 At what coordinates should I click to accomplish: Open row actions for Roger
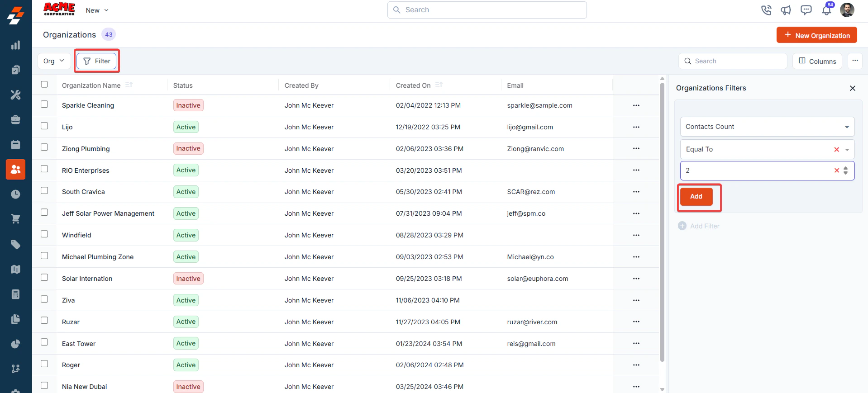(x=636, y=365)
